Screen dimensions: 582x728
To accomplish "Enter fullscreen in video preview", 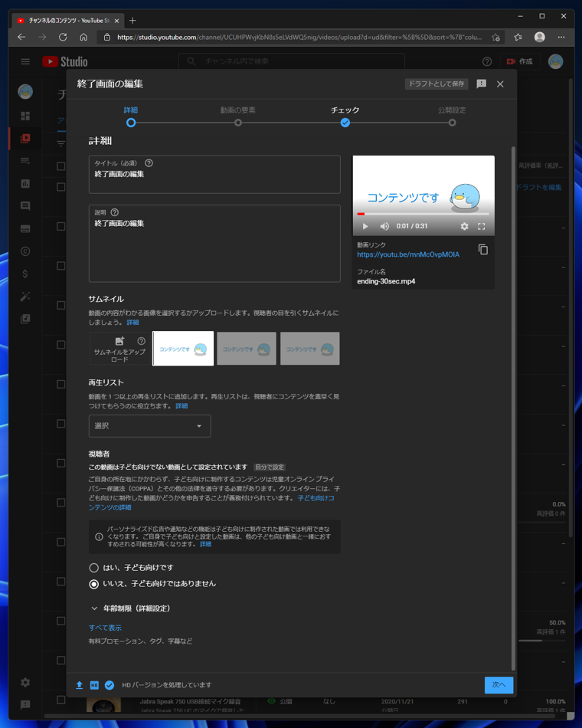I will 481,226.
